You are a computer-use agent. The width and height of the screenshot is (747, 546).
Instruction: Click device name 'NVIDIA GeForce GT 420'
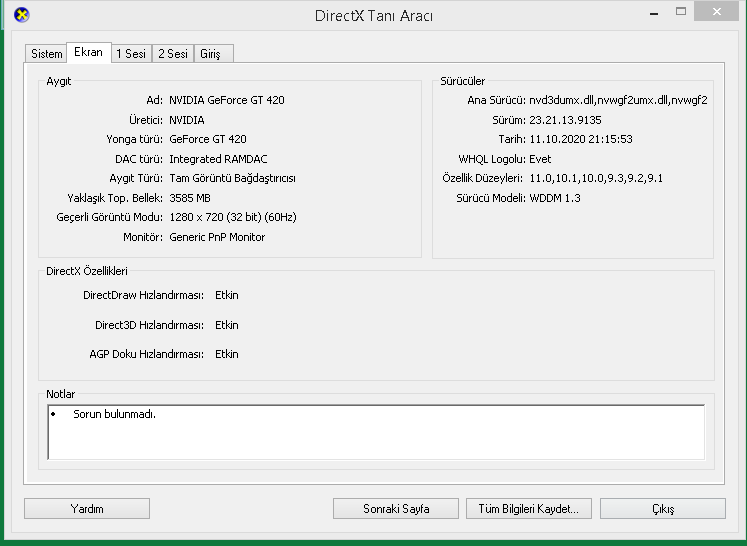point(227,100)
